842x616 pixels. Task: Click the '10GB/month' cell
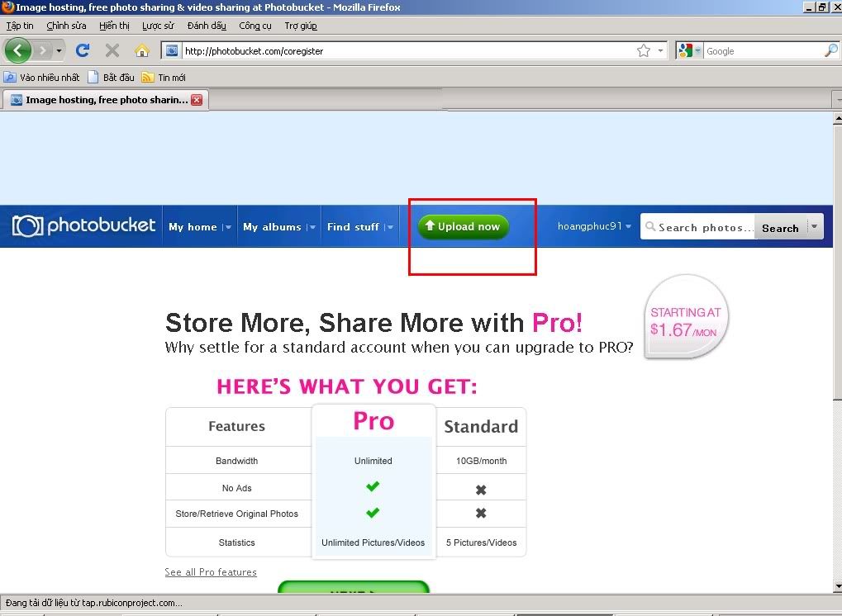[x=481, y=461]
